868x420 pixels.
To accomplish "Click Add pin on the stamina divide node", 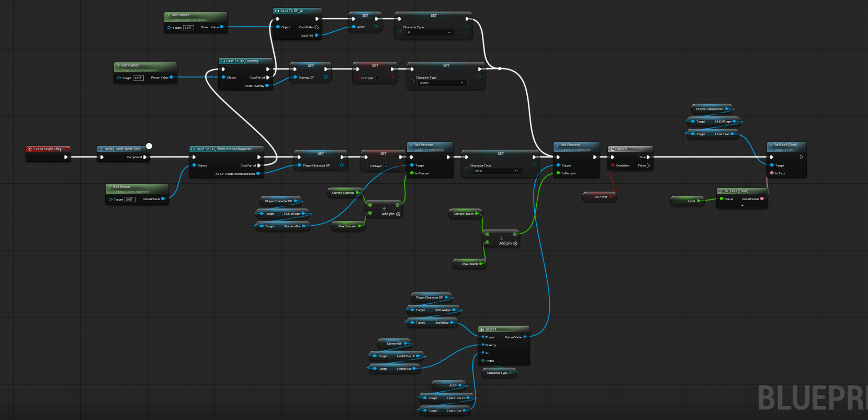I will (x=391, y=214).
